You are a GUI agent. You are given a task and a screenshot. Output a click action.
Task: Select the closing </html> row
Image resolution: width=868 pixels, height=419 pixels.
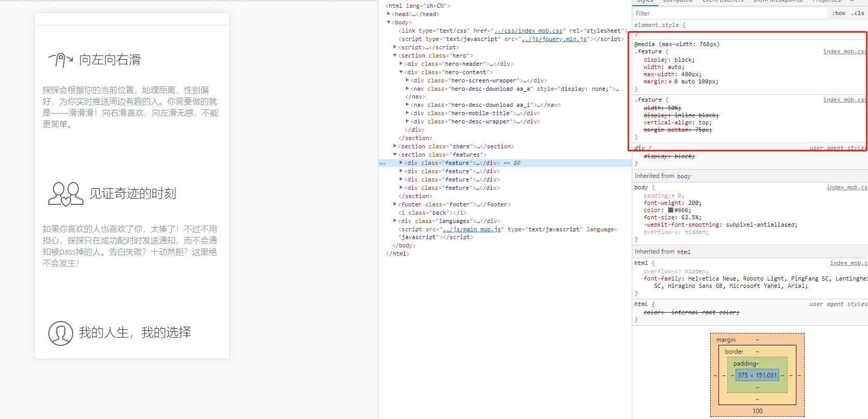click(x=398, y=254)
